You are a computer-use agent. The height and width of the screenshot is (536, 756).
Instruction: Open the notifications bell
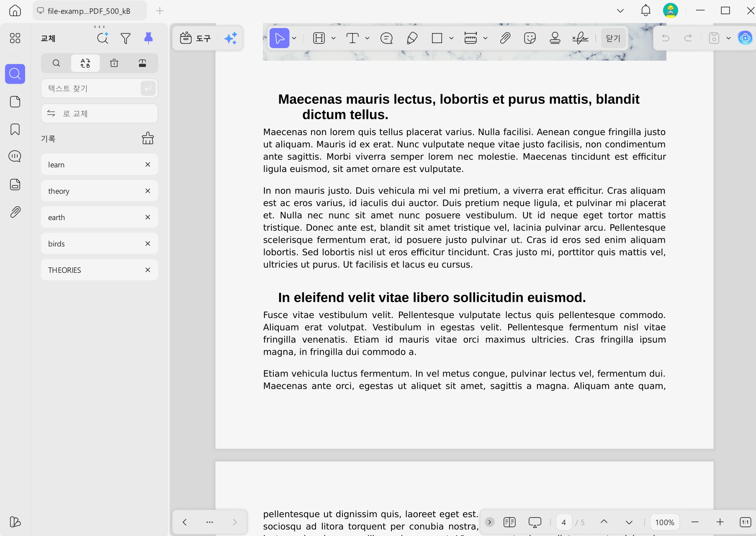[646, 10]
